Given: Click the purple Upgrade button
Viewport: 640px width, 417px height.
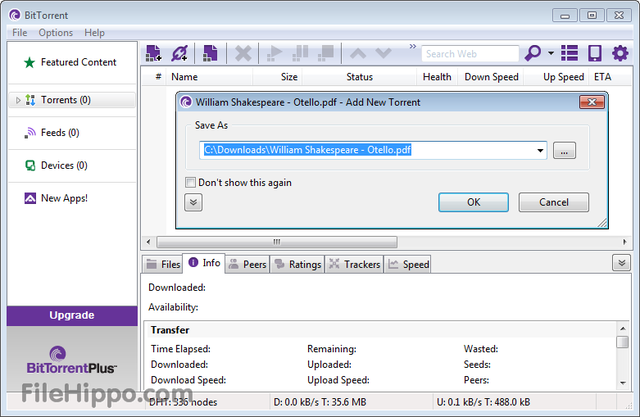Looking at the screenshot, I should pyautogui.click(x=72, y=315).
